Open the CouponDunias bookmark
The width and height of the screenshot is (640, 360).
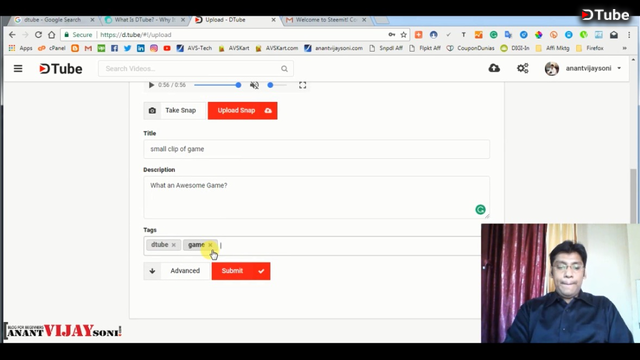pos(470,48)
